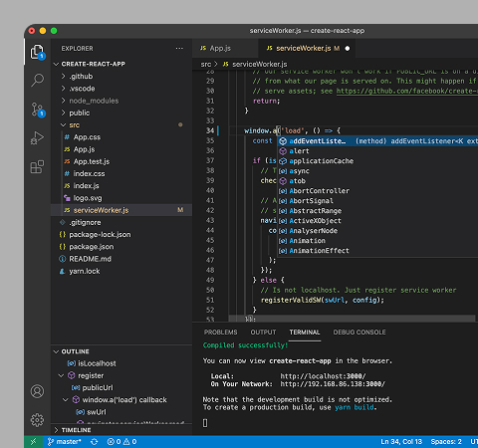Switch to the PROBLEMS panel tab
This screenshot has height=448, width=478.
[x=221, y=333]
